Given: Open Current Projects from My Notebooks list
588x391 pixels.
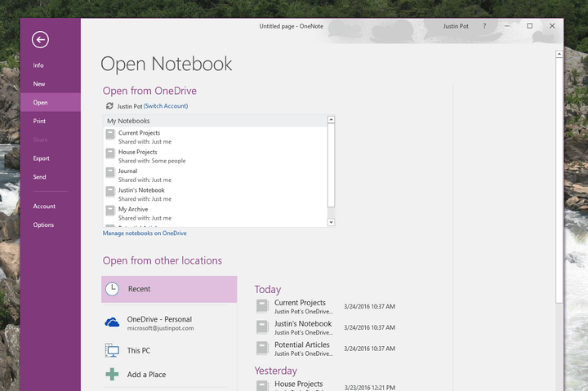Looking at the screenshot, I should [x=216, y=137].
